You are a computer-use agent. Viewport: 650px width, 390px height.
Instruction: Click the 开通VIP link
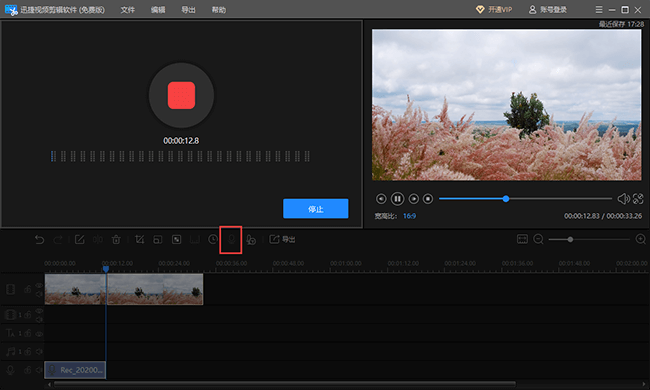point(494,10)
